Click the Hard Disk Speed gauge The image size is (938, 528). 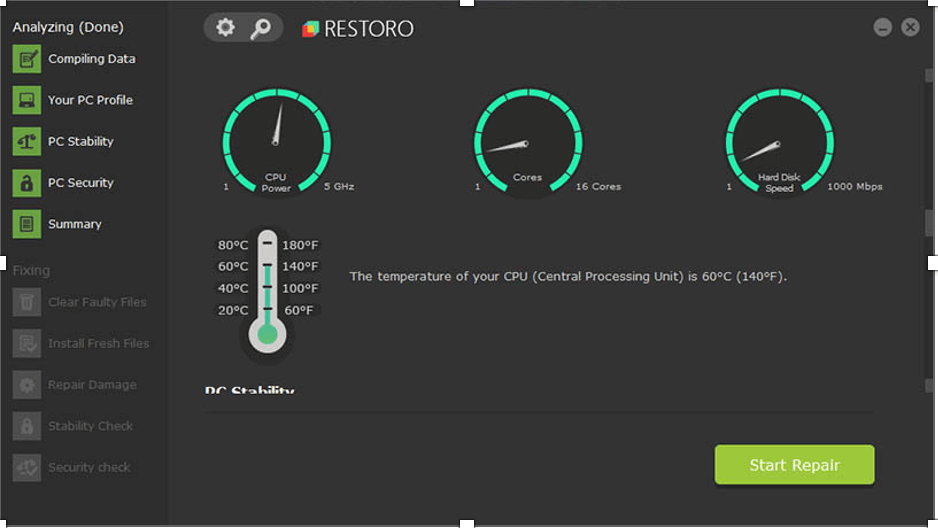tap(779, 142)
